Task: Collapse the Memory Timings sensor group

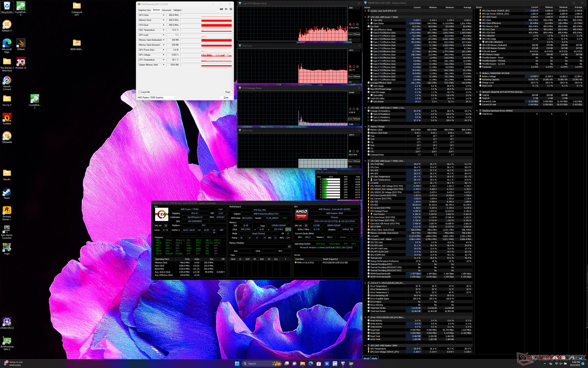Action: (365, 127)
